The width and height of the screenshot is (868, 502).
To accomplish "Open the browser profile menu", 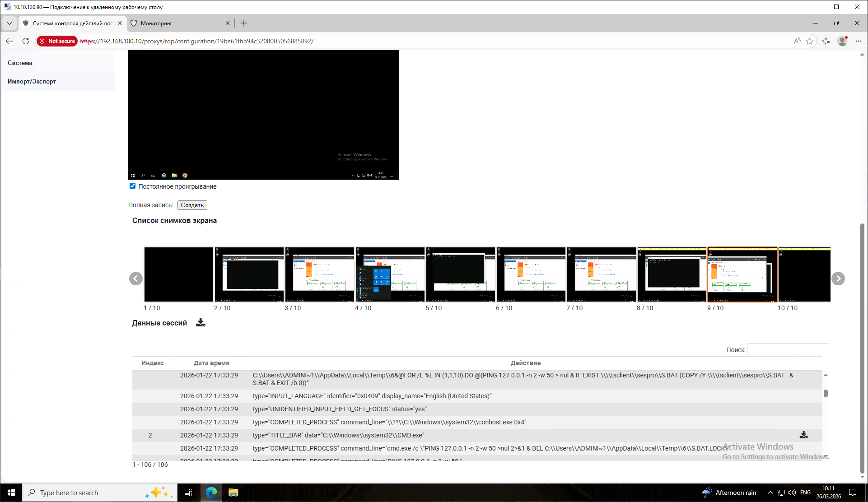I will [842, 41].
